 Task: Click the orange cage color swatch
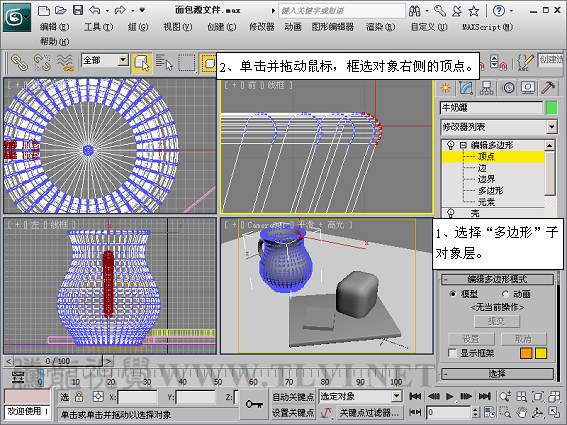coord(526,353)
